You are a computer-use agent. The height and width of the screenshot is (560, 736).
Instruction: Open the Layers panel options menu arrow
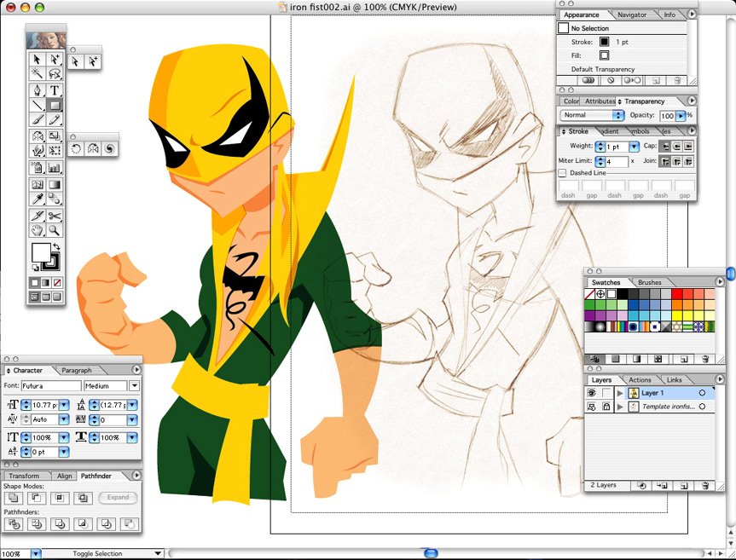[720, 379]
